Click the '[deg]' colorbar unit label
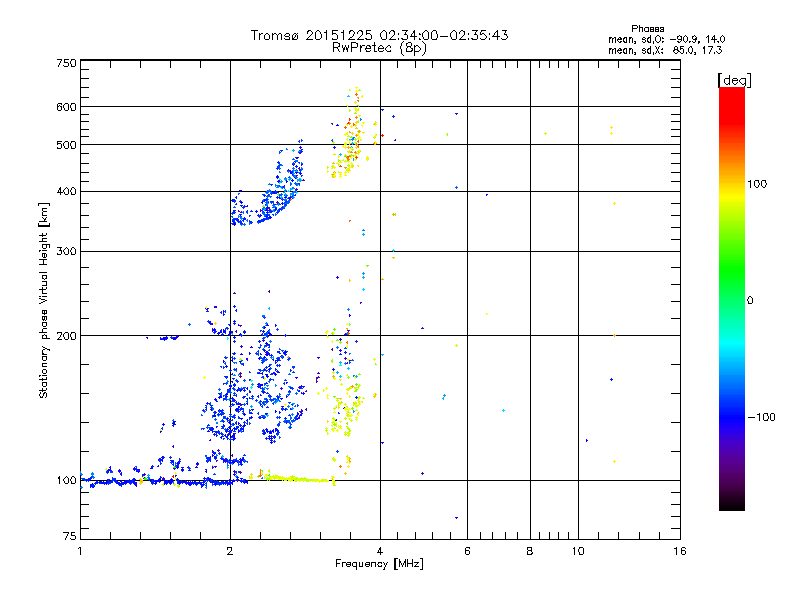The image size is (800, 600). (x=734, y=81)
